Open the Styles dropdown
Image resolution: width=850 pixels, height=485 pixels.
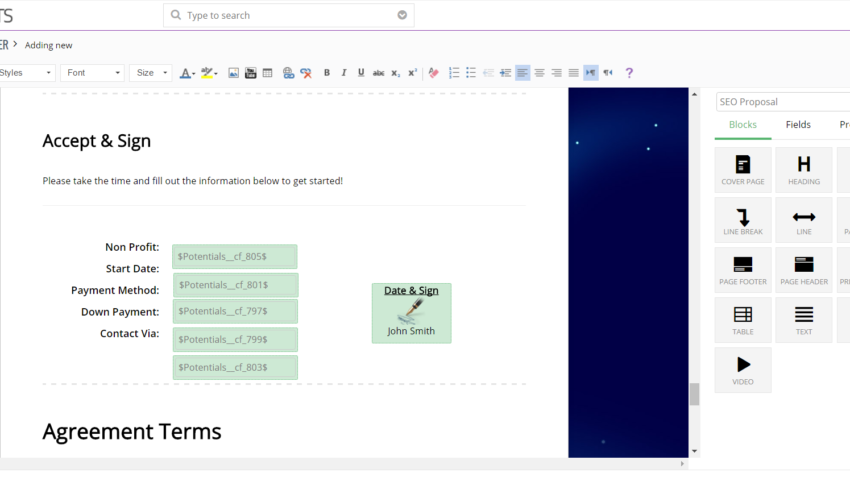tap(26, 73)
